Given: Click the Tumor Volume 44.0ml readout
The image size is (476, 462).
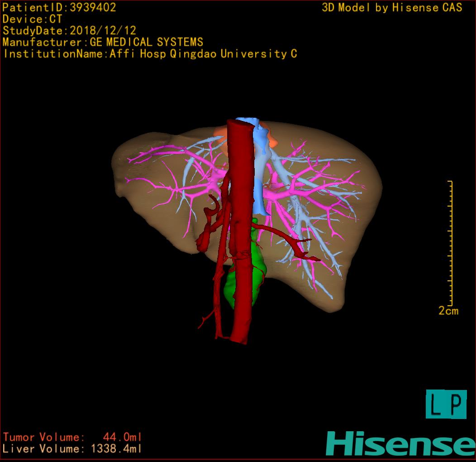Looking at the screenshot, I should (x=72, y=437).
